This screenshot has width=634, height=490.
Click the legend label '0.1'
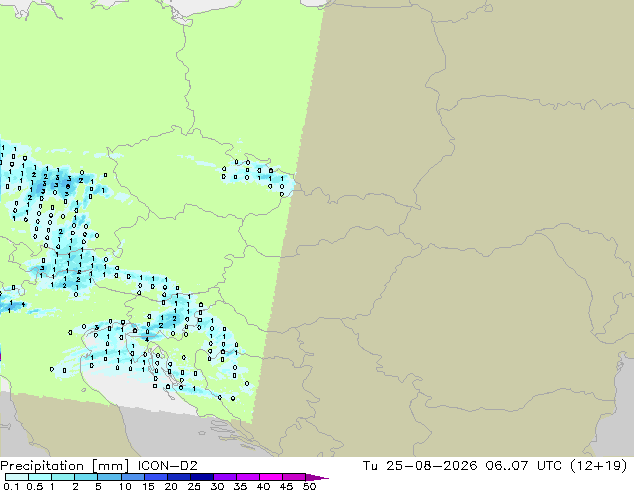tap(11, 486)
